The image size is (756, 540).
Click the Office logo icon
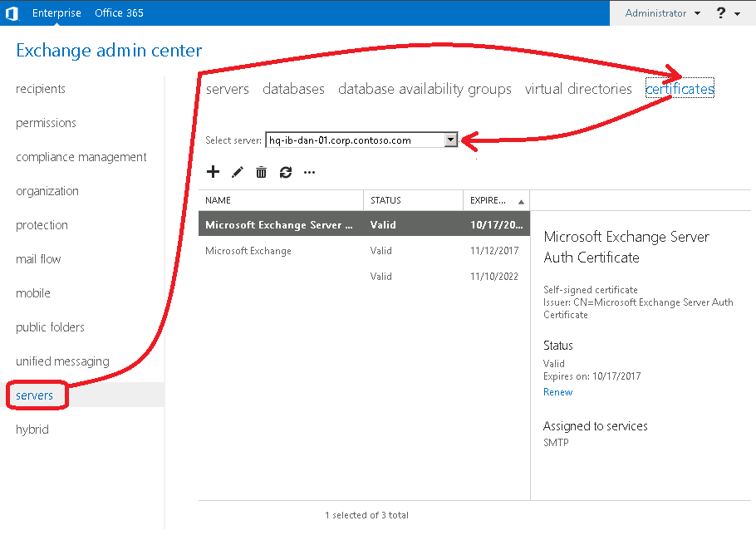12,13
